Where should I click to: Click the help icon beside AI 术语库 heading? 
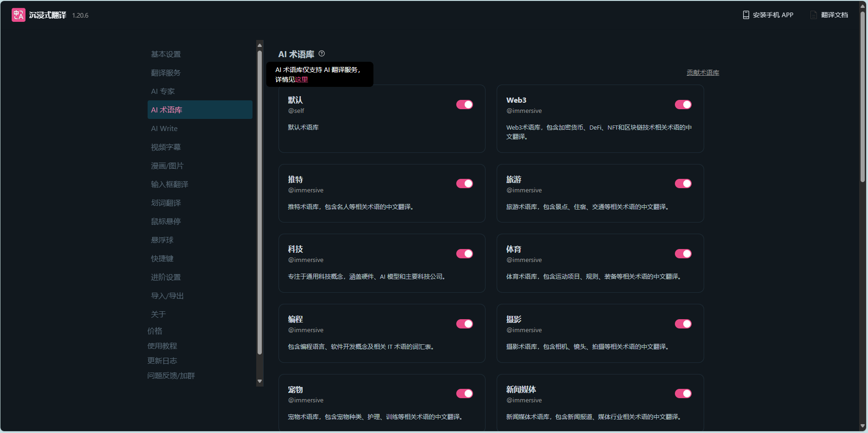tap(322, 53)
